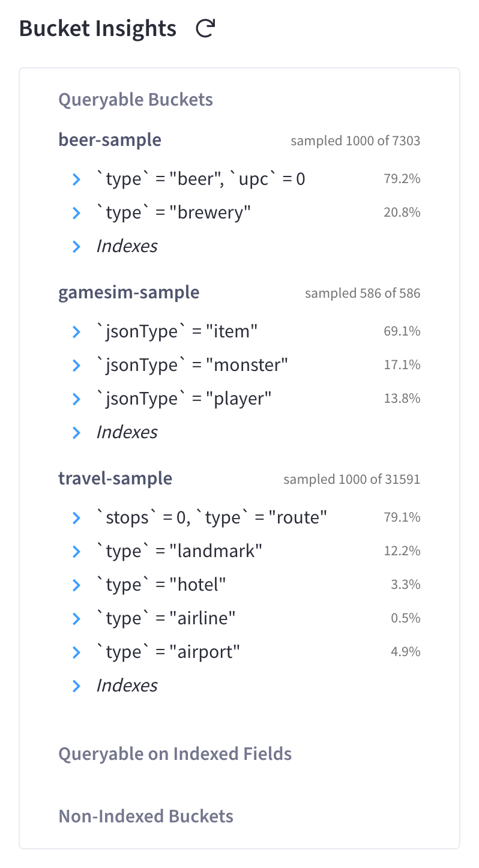Open the Non-Indexed Buckets section
479x868 pixels.
[x=146, y=816]
